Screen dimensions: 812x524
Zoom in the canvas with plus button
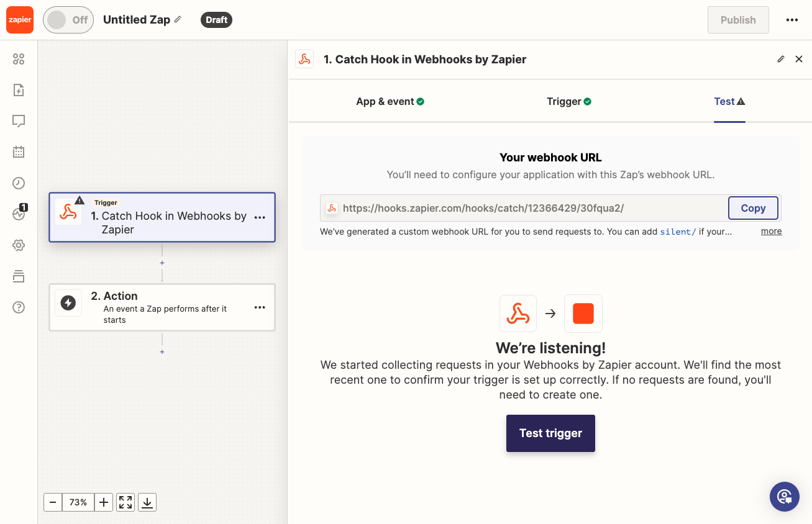[104, 502]
